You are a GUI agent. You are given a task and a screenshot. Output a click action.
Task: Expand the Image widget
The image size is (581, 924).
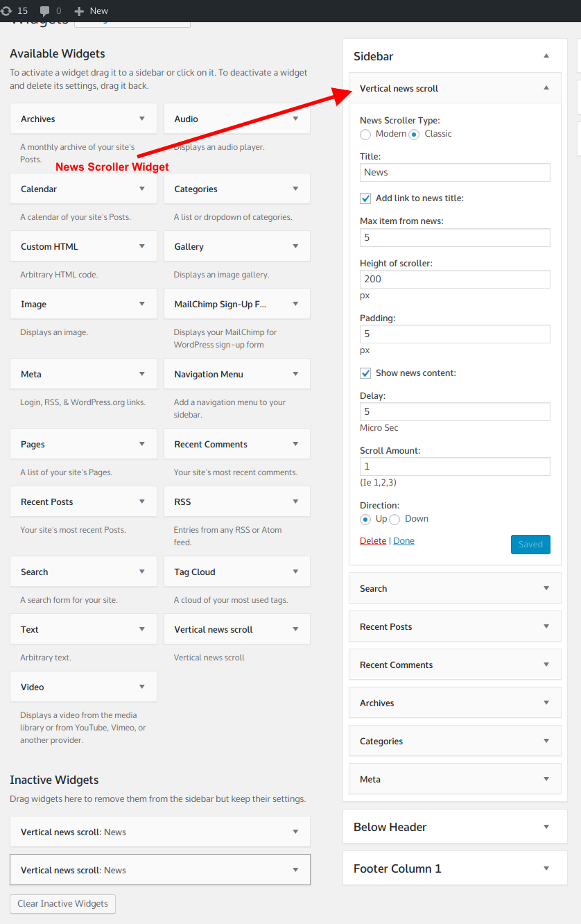coord(142,304)
